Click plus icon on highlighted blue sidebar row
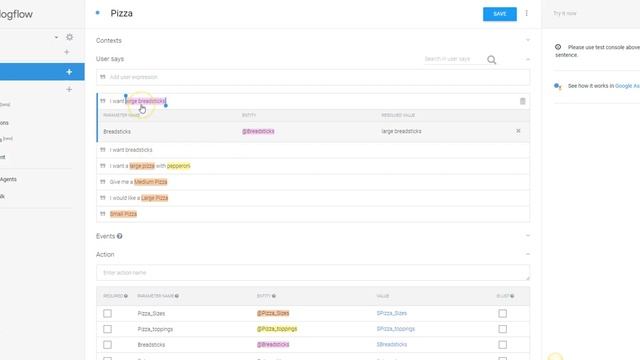This screenshot has width=640, height=360. pos(69,72)
